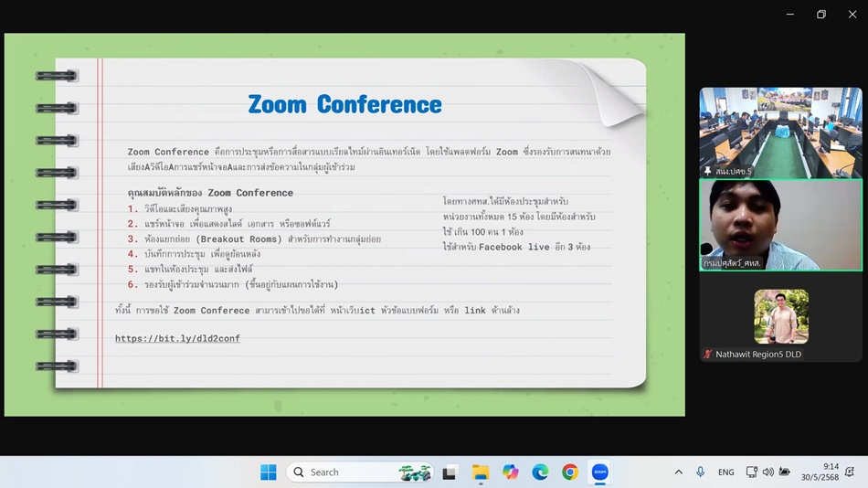Expand the hidden system tray icons chevron
Viewport: 868px width, 488px height.
[679, 472]
